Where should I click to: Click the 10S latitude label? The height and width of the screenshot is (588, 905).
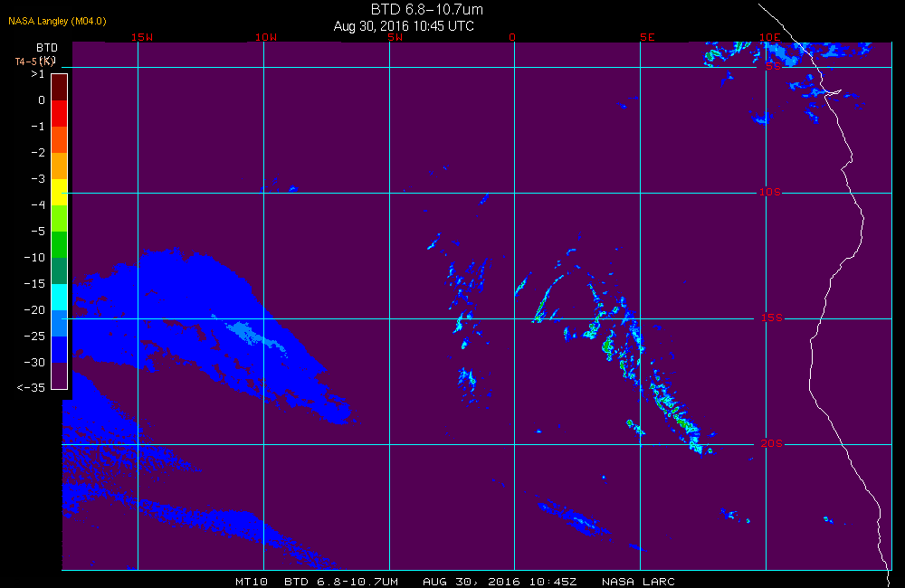coord(770,192)
